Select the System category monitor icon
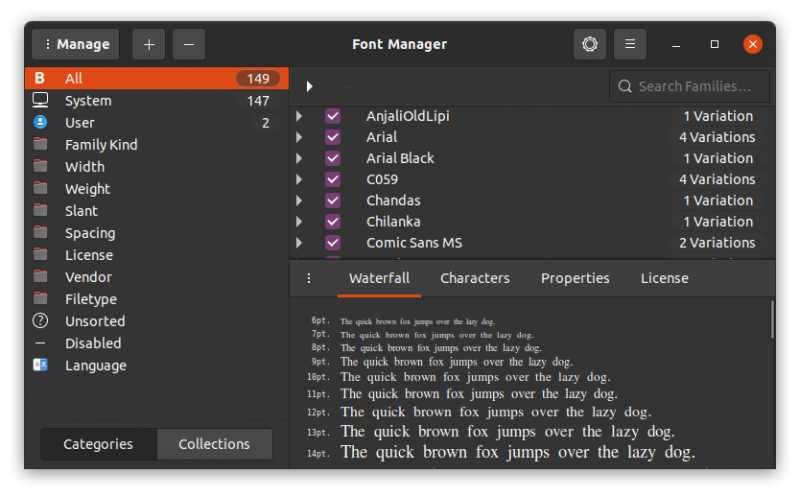This screenshot has width=800, height=496. point(41,100)
